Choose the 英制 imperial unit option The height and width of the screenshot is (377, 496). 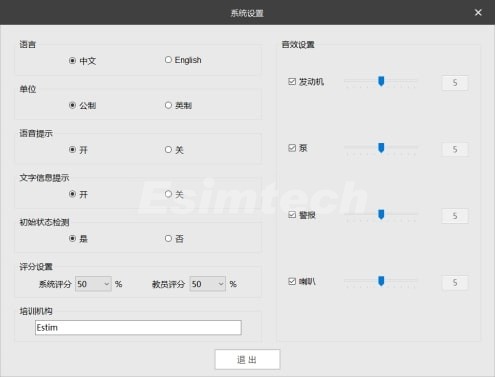click(x=168, y=105)
